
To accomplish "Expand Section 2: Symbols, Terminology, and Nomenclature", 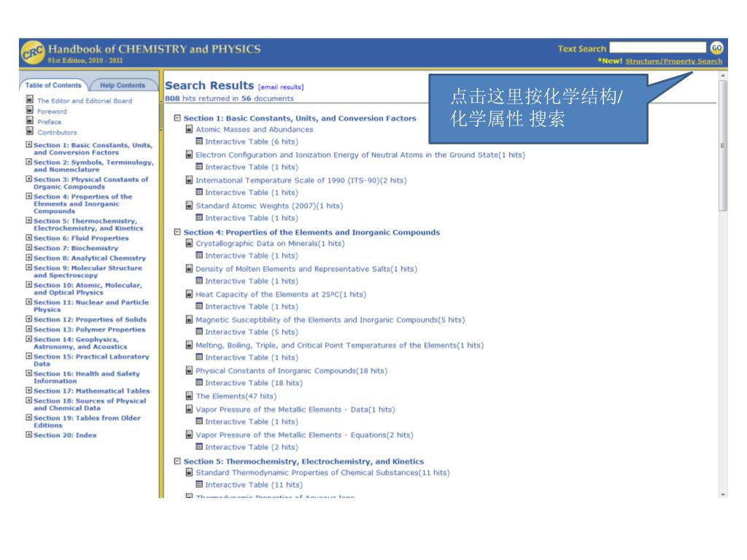I will pyautogui.click(x=29, y=162).
